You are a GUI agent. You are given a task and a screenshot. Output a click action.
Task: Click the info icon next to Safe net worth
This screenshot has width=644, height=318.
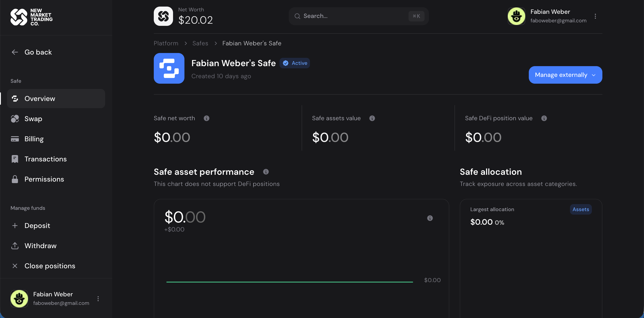(x=207, y=118)
